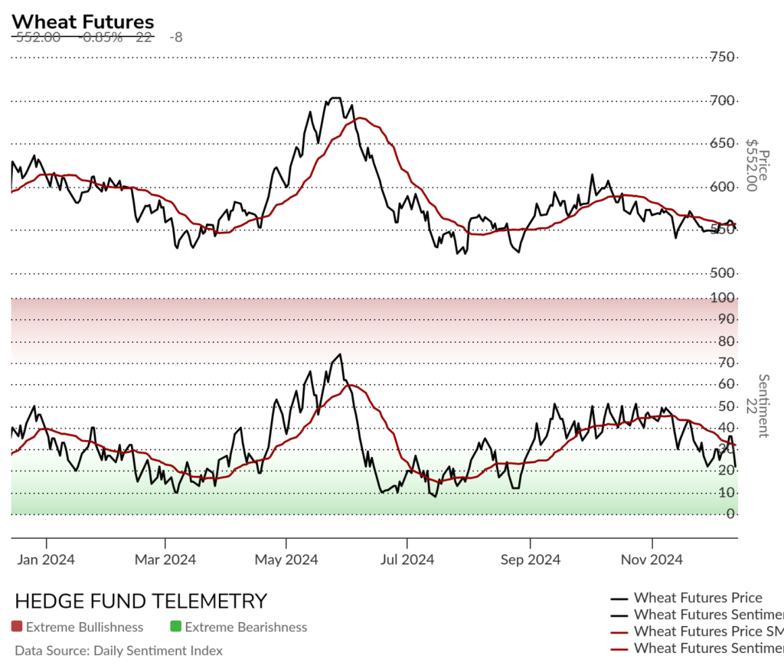Click the HEDGE FUND TELEMETRY logo text

141,601
